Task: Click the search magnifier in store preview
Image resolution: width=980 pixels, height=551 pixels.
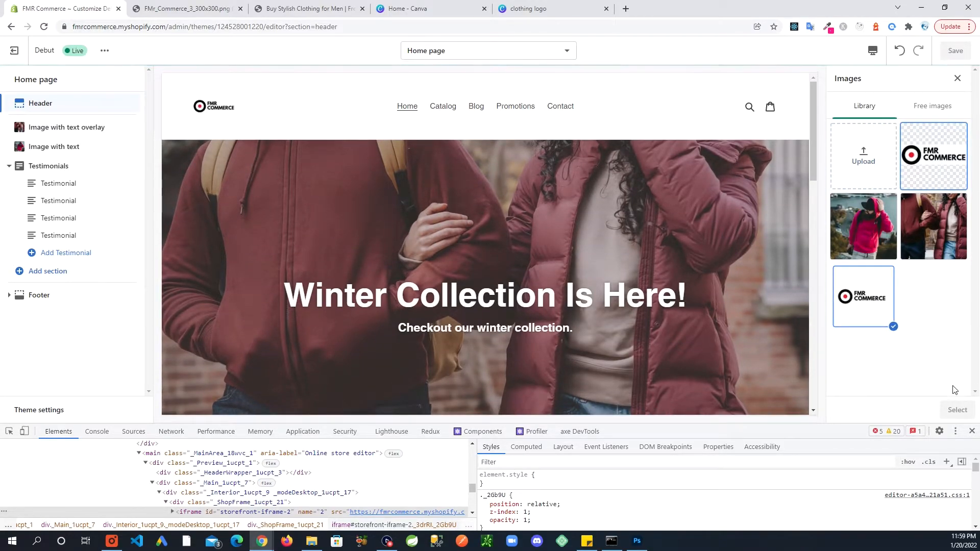Action: pos(749,107)
